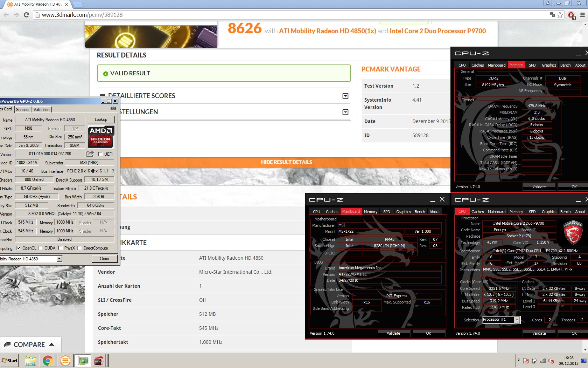Select SPD tab in Memory CPU-Z window
Viewport: 588px width, 368px height.
click(x=532, y=65)
